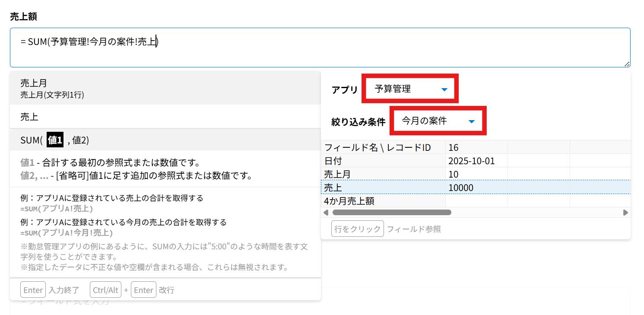Click the resize handle of the formula textarea
Screen dimensions: 644x315
coord(627,64)
